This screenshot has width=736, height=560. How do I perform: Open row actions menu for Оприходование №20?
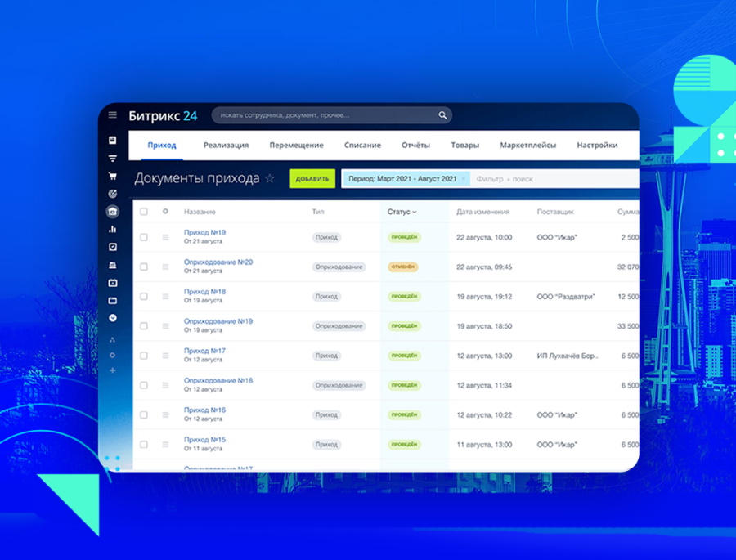(x=165, y=267)
